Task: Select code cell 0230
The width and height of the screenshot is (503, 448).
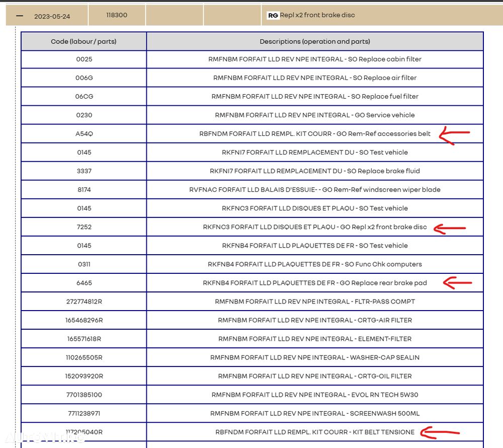Action: click(x=84, y=115)
